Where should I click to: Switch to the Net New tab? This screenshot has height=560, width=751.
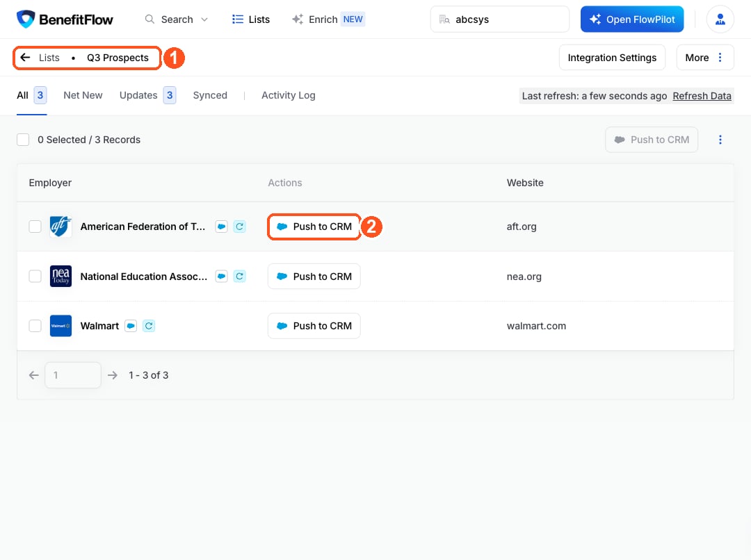click(83, 95)
